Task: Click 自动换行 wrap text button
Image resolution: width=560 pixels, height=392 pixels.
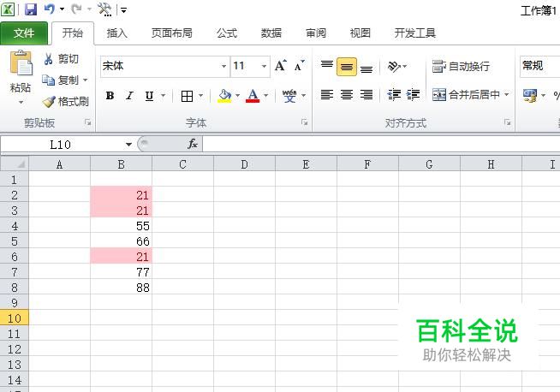Action: point(461,67)
